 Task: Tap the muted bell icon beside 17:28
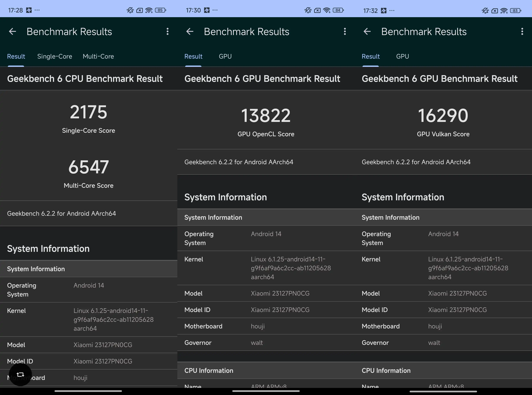coord(130,10)
